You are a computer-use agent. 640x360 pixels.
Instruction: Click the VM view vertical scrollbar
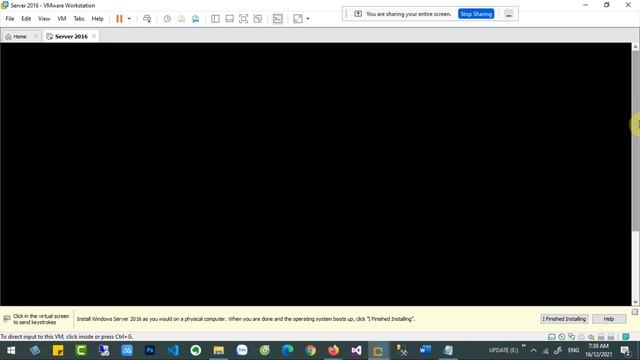[x=636, y=141]
